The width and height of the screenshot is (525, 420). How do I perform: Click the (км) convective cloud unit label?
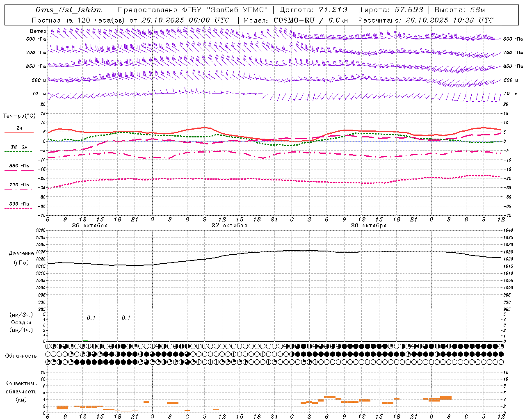click(21, 399)
